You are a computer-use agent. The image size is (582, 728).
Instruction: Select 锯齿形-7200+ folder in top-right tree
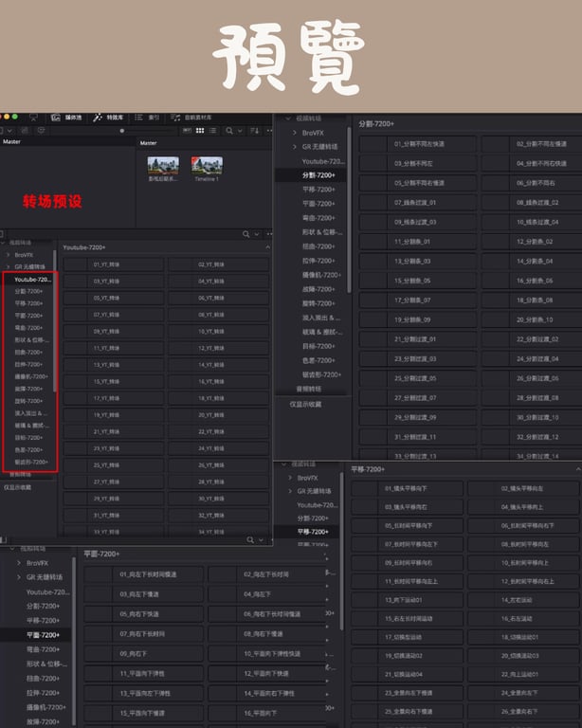click(321, 374)
